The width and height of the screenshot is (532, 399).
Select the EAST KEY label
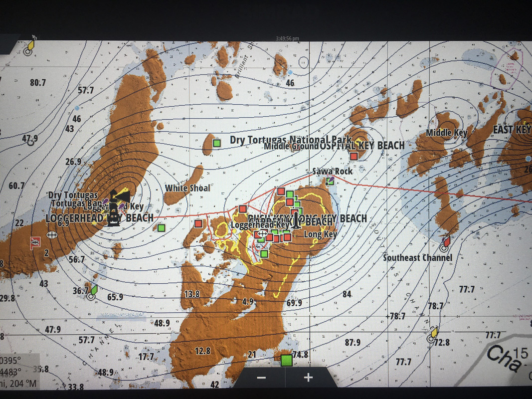click(x=512, y=130)
